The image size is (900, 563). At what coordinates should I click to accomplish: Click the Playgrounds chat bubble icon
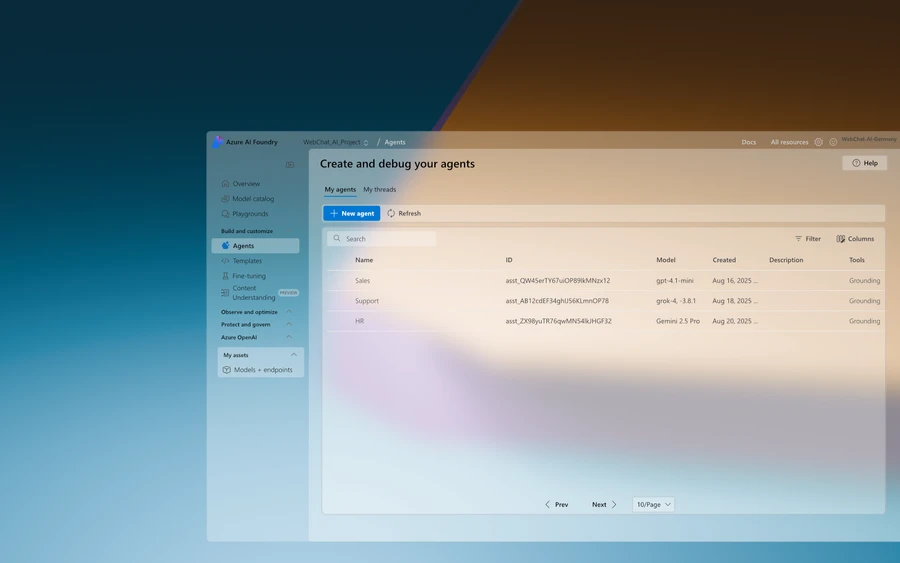[225, 213]
